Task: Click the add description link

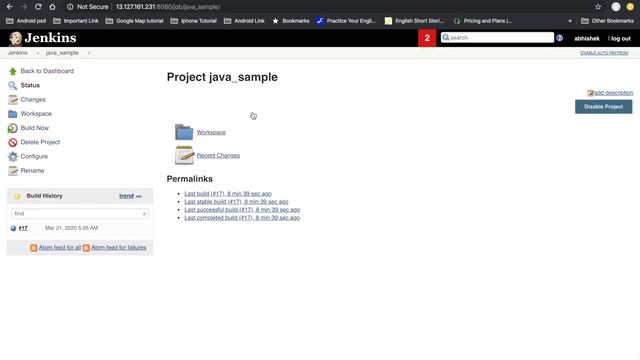Action: pyautogui.click(x=613, y=93)
